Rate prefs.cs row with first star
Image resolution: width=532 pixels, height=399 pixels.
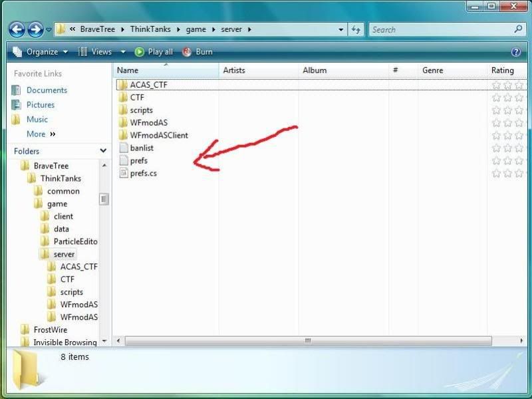click(x=496, y=174)
